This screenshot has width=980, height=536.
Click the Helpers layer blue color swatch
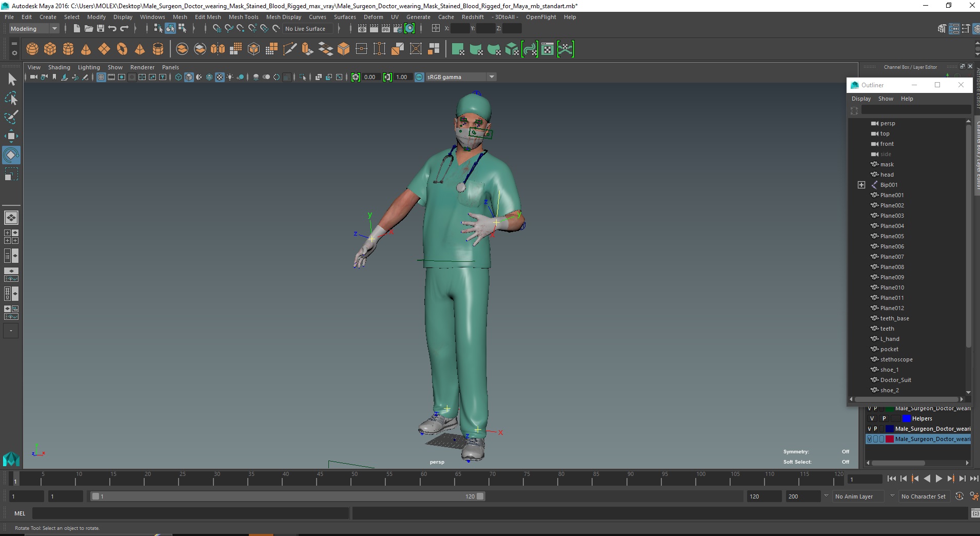click(906, 418)
